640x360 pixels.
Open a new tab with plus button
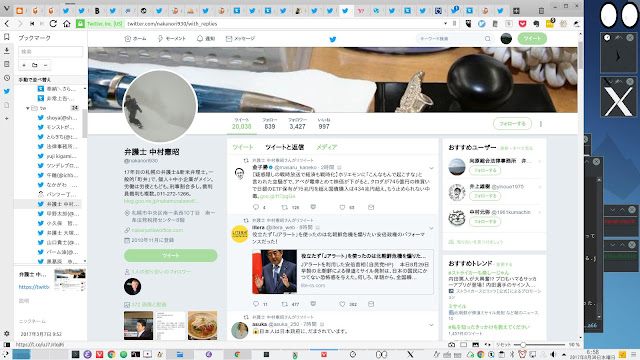point(516,11)
